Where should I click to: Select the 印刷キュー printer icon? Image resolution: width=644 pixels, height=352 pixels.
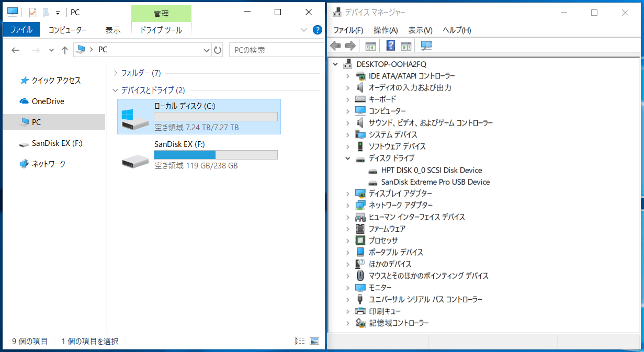click(x=360, y=311)
